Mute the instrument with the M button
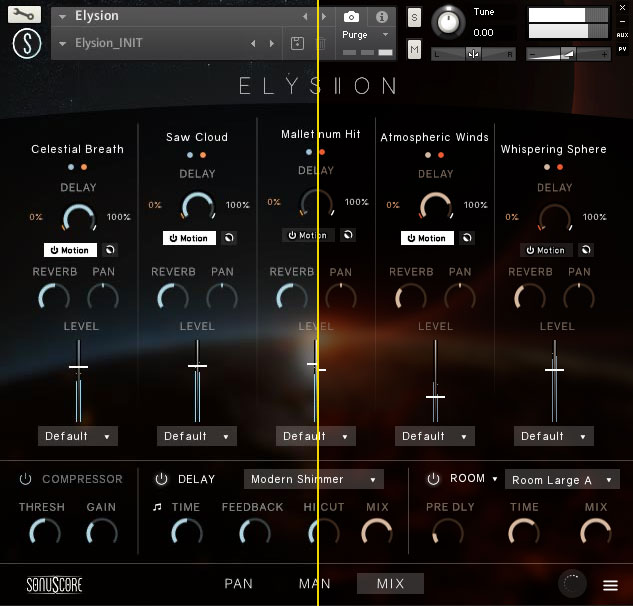This screenshot has width=633, height=606. pyautogui.click(x=414, y=50)
